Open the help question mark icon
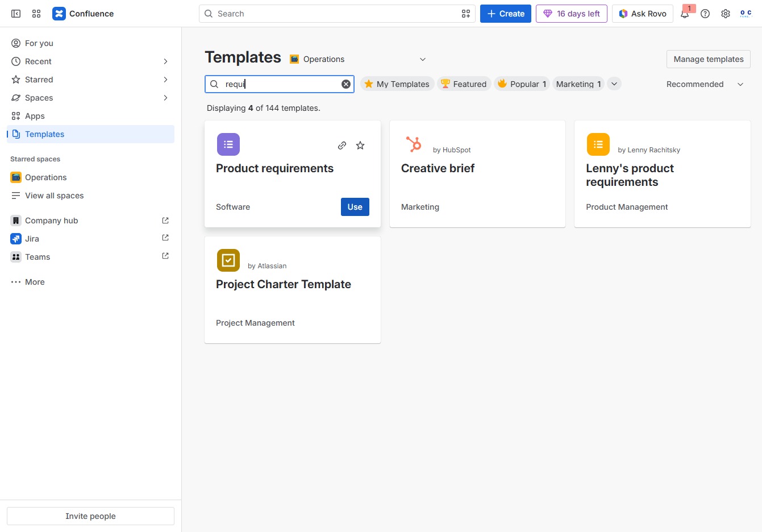Image resolution: width=762 pixels, height=532 pixels. (705, 14)
